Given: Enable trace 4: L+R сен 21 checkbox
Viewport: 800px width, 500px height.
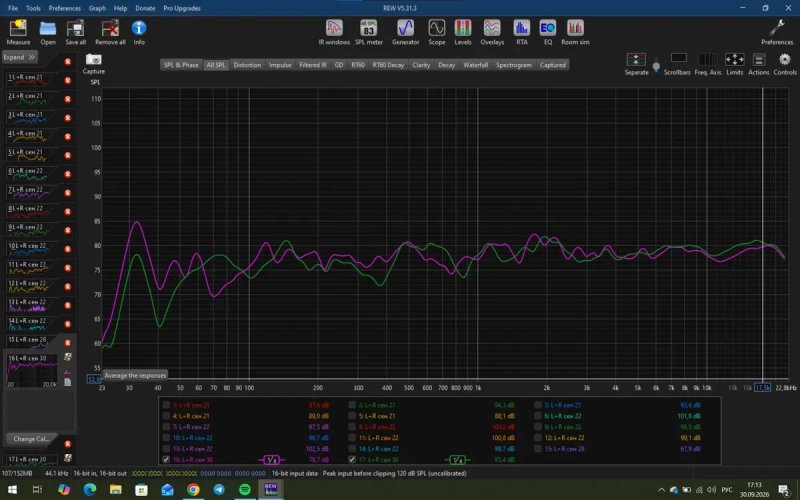Looking at the screenshot, I should coord(166,416).
